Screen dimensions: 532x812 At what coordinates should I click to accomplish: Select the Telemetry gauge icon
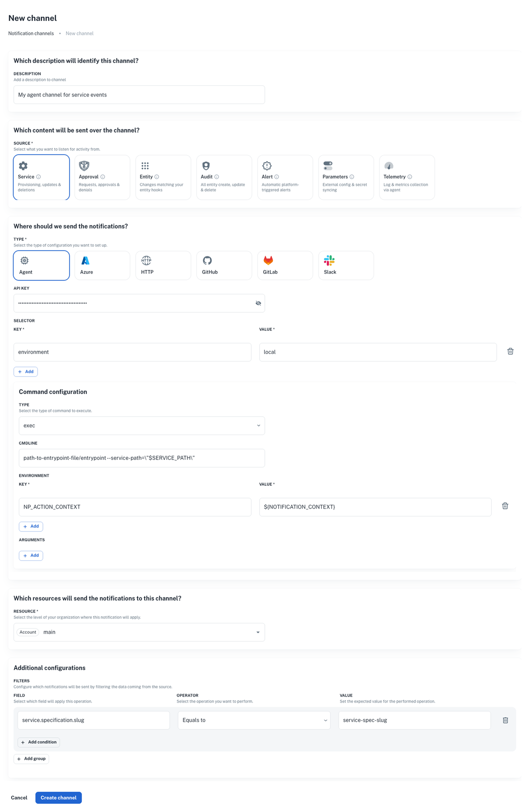click(x=389, y=166)
